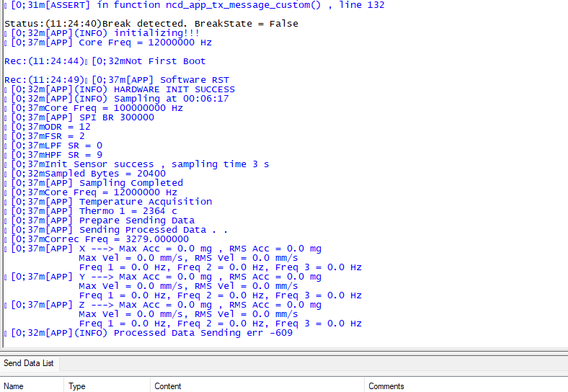Click the ASSERT ncd_app_tx_message_custom log line
The image size is (568, 392).
pyautogui.click(x=195, y=5)
